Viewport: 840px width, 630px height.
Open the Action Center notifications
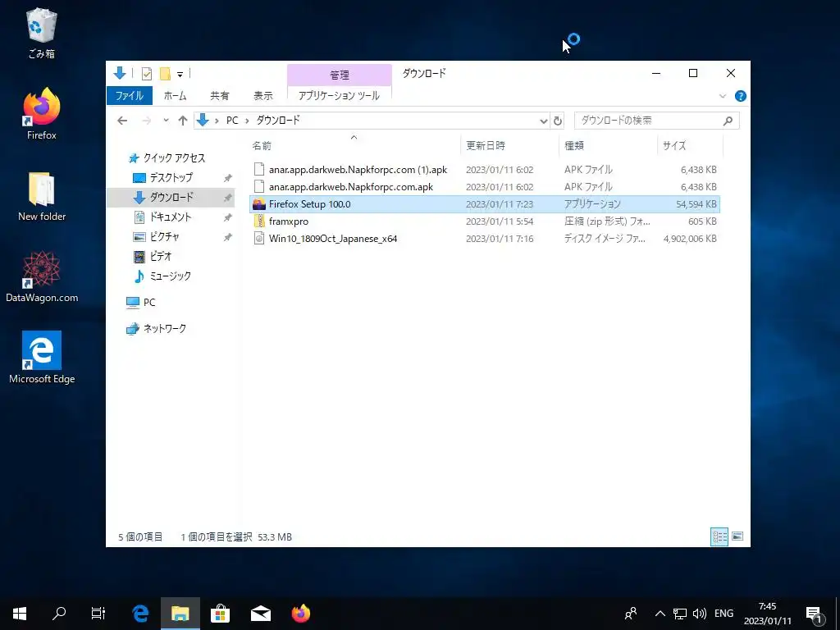pyautogui.click(x=815, y=614)
